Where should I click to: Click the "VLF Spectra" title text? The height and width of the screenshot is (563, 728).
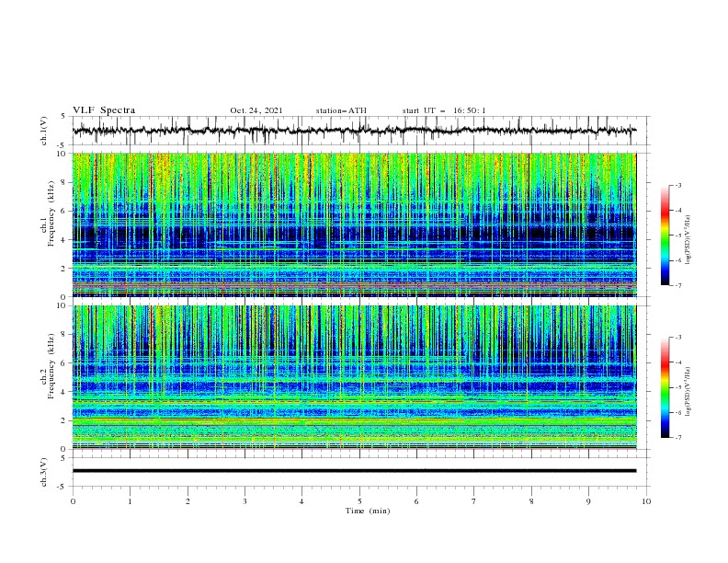point(104,110)
